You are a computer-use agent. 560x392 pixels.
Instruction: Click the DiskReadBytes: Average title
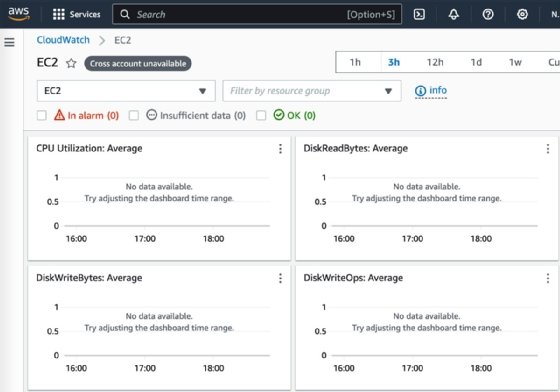(x=355, y=148)
